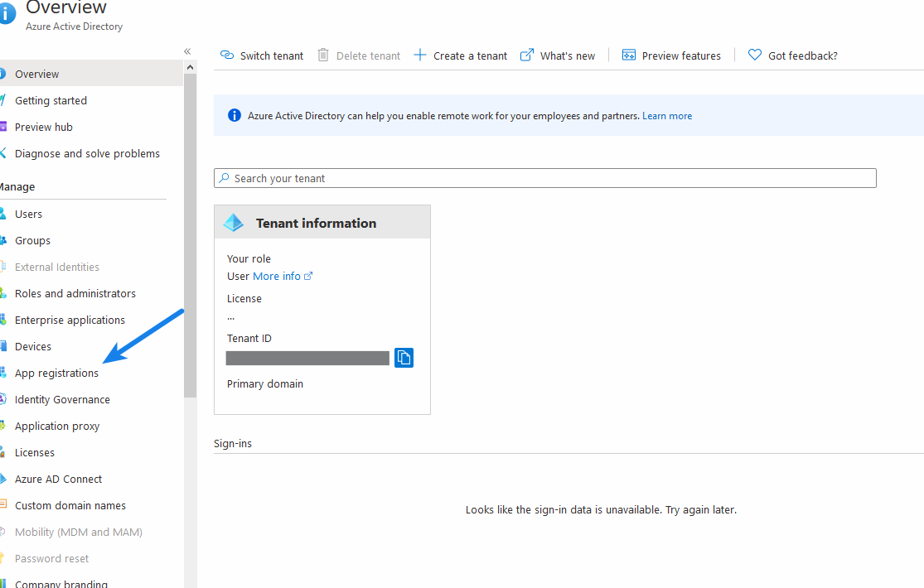The image size is (924, 588).
Task: Click the Preview features icon
Action: tap(629, 55)
